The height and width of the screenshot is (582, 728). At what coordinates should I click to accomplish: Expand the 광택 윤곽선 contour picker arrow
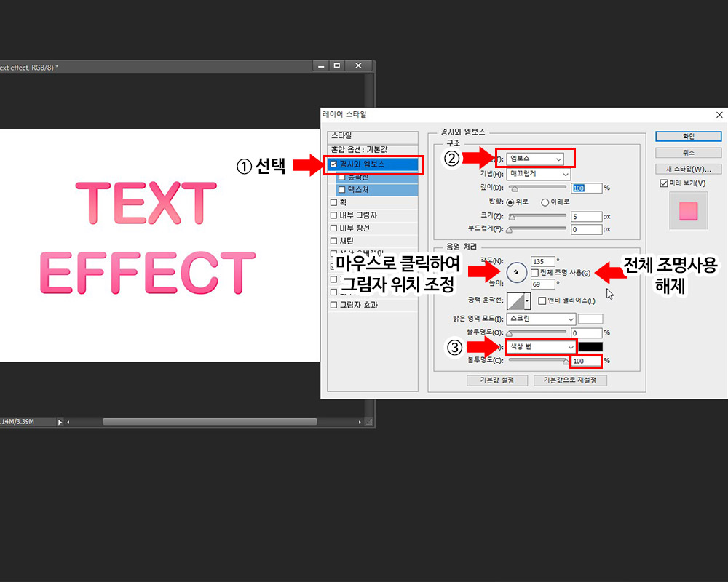527,300
